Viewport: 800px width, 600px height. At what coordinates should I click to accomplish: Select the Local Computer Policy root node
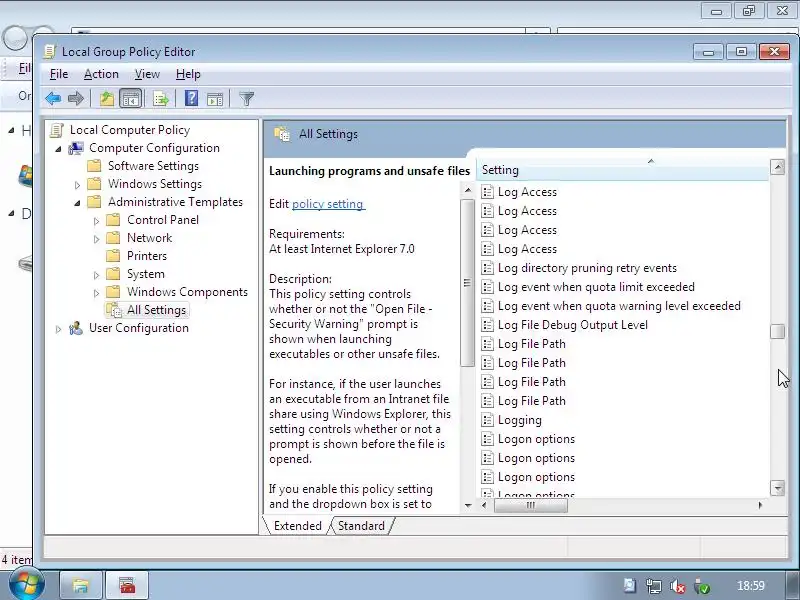point(130,130)
